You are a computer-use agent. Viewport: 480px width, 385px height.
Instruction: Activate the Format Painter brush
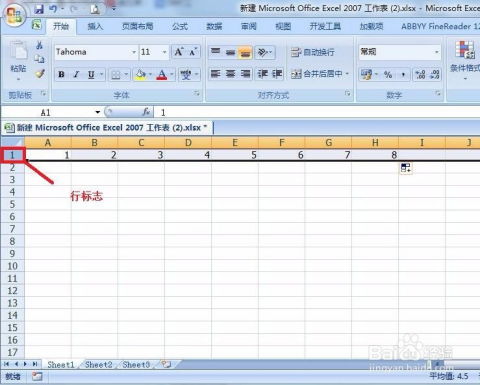pyautogui.click(x=40, y=74)
